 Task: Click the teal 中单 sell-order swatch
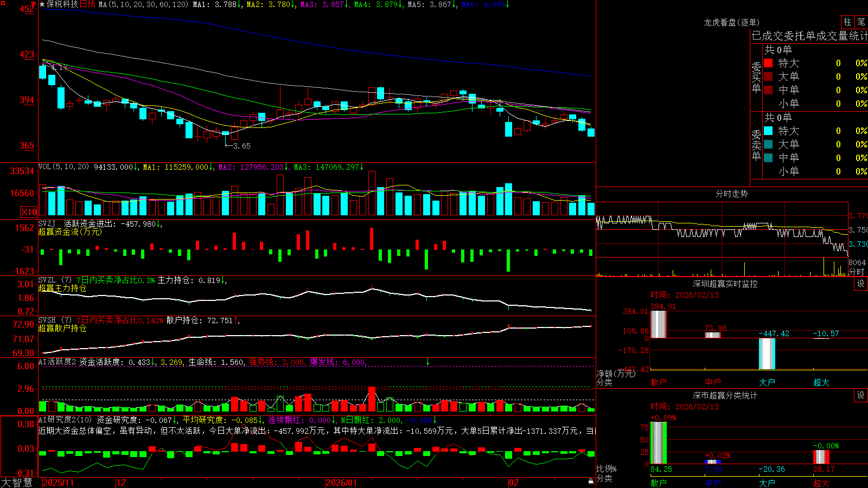[768, 158]
